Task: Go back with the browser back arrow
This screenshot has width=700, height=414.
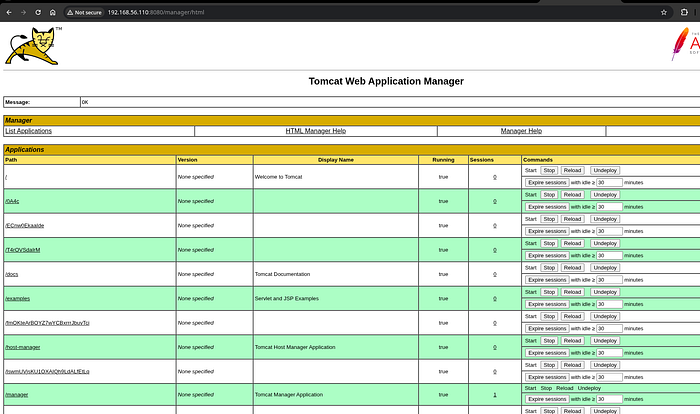Action: coord(9,13)
